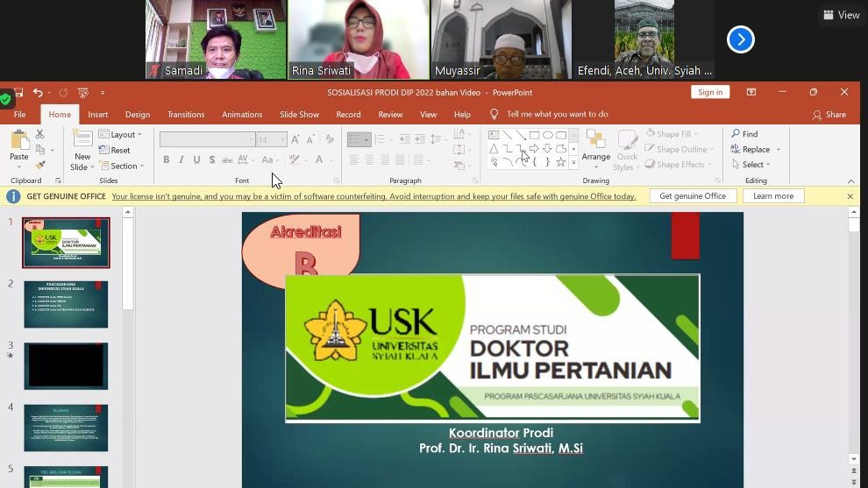Open the Slide Show tab

299,115
